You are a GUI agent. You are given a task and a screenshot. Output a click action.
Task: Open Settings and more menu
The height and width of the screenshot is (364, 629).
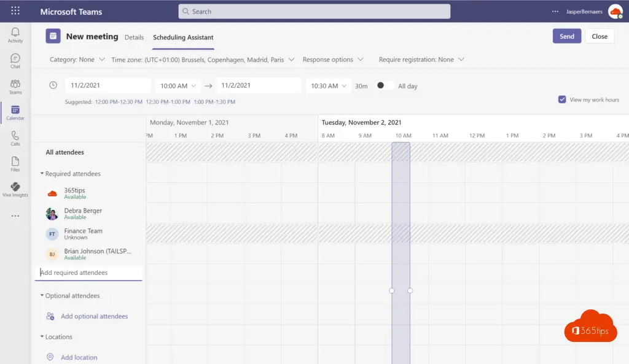(555, 11)
